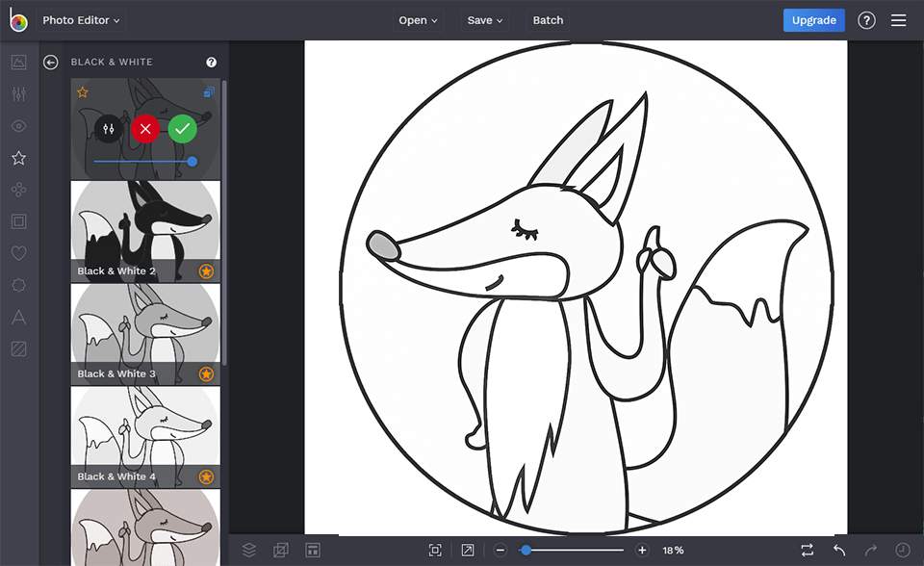This screenshot has width=924, height=566.
Task: Click the Upgrade button
Action: click(813, 19)
